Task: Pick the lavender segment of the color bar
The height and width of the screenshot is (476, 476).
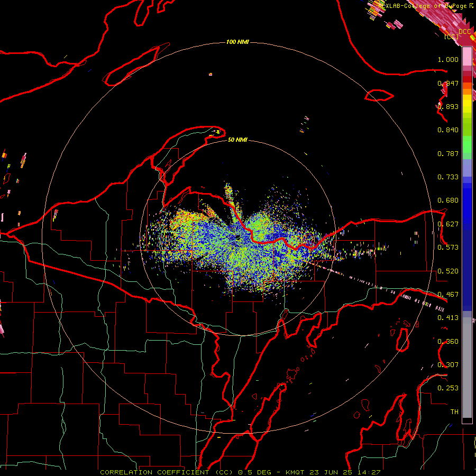Action: [467, 168]
